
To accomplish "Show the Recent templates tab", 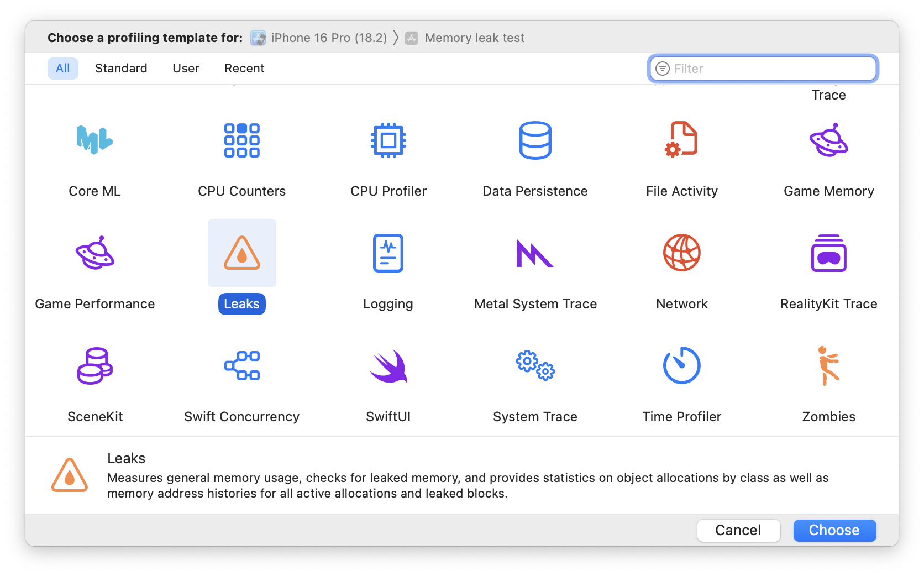I will coord(244,68).
